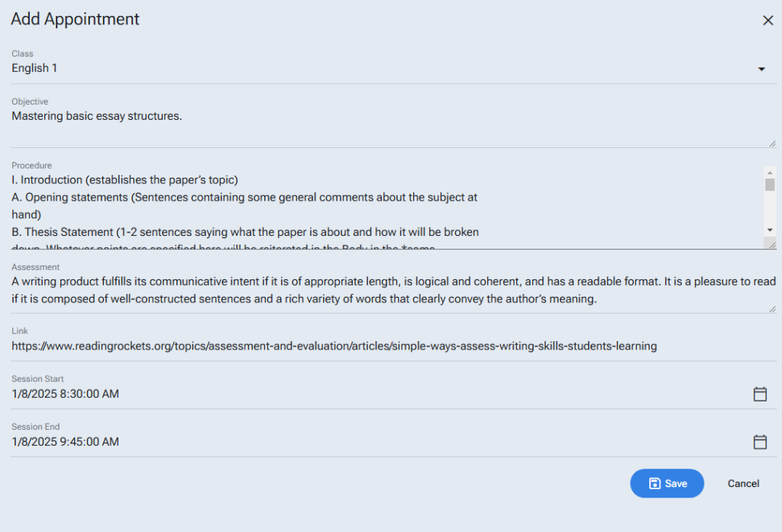782x532 pixels.
Task: Grab the Procedure box resize handle
Action: point(772,244)
